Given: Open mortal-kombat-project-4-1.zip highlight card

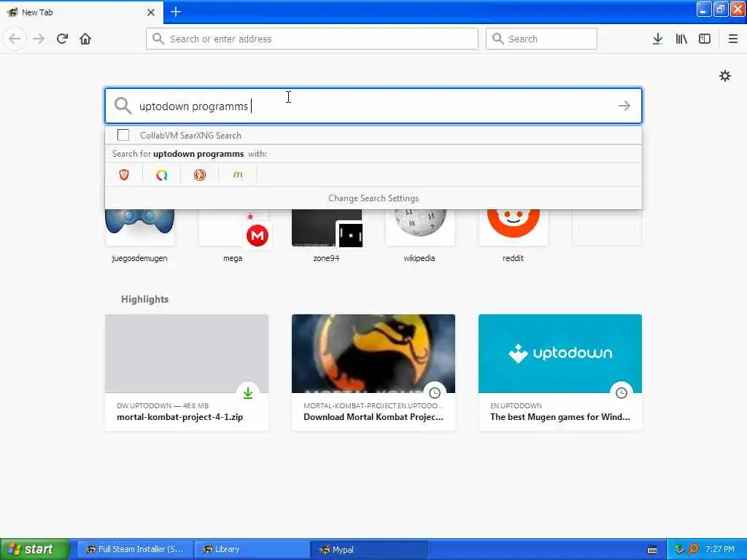Looking at the screenshot, I should tap(187, 373).
